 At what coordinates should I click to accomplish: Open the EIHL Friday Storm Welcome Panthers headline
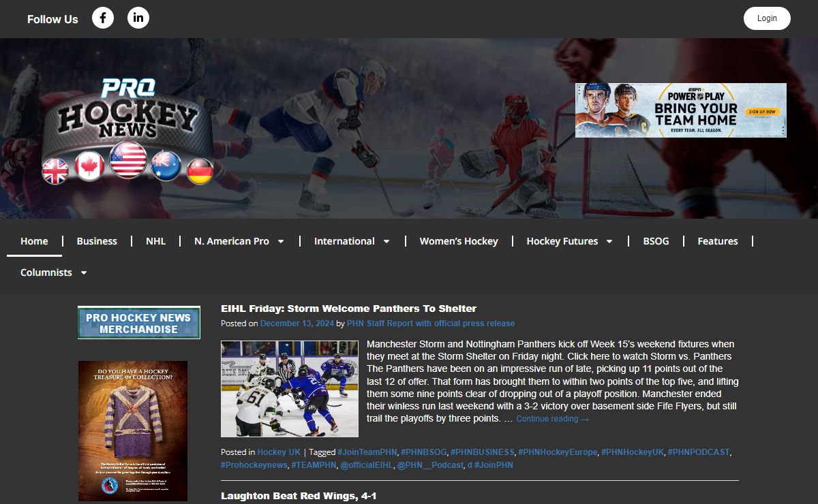coord(348,309)
